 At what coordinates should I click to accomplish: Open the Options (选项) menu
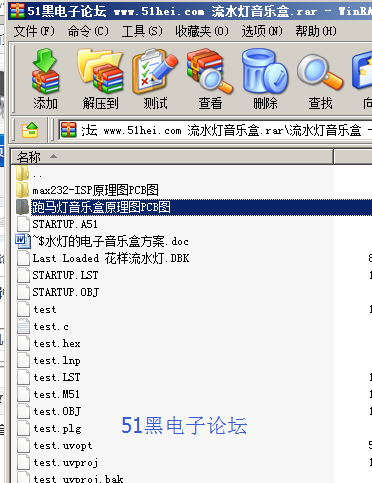[262, 31]
